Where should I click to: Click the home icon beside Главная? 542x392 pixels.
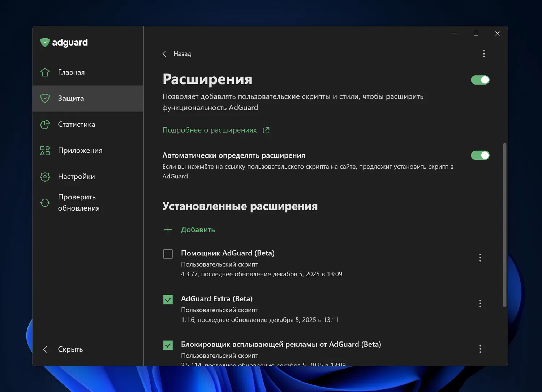click(45, 72)
